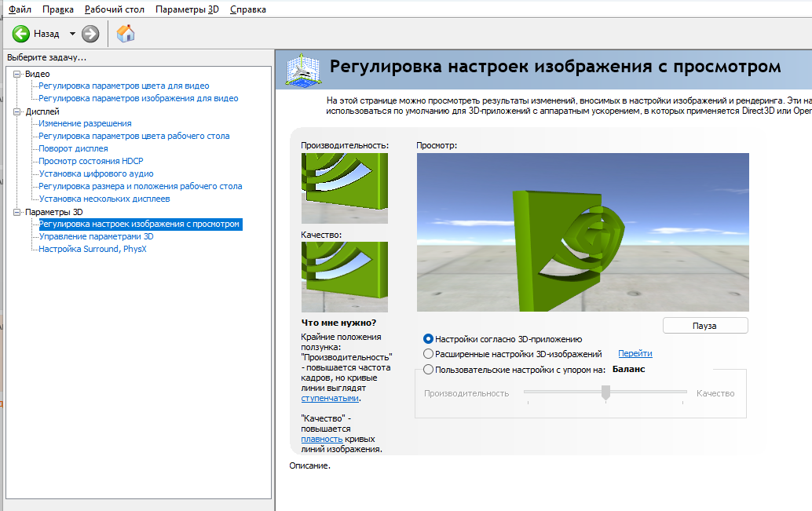This screenshot has height=511, width=812.
Task: Click the ступенчатыми link
Action: (x=330, y=398)
